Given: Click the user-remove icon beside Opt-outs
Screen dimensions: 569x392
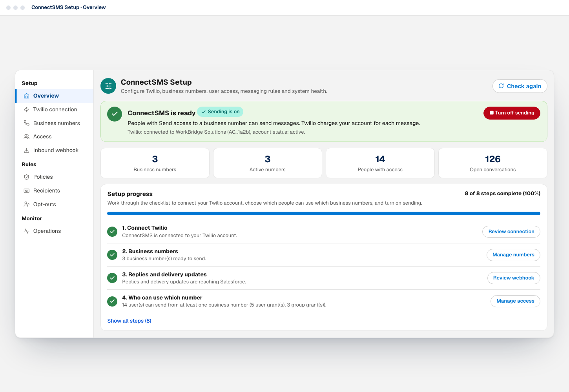Looking at the screenshot, I should pyautogui.click(x=27, y=204).
